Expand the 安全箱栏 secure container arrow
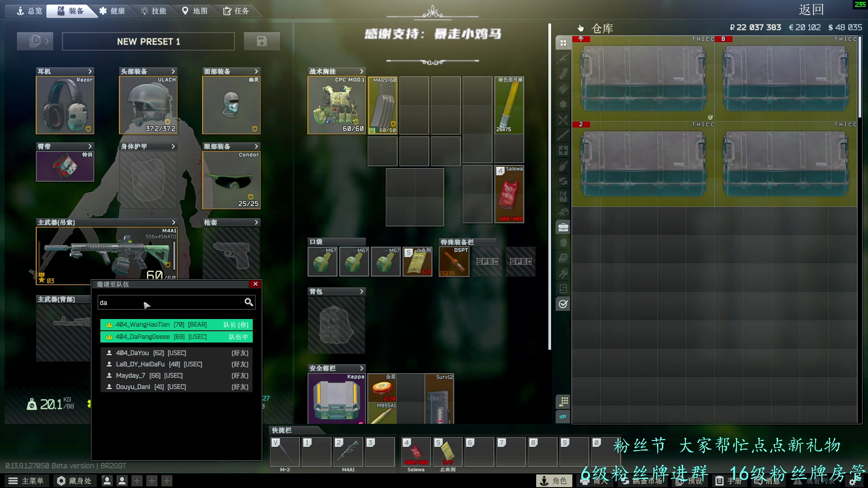The image size is (868, 488). click(x=362, y=368)
